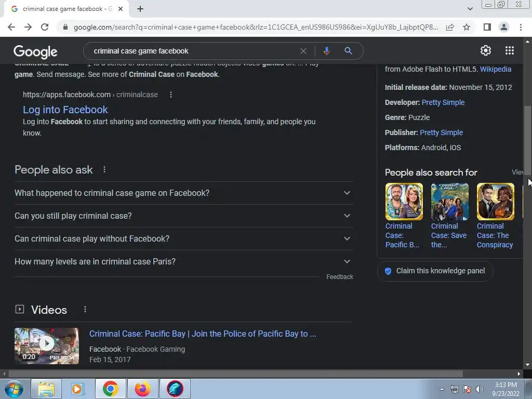Expand 'How many levels are in criminal case Paris?'

(183, 262)
